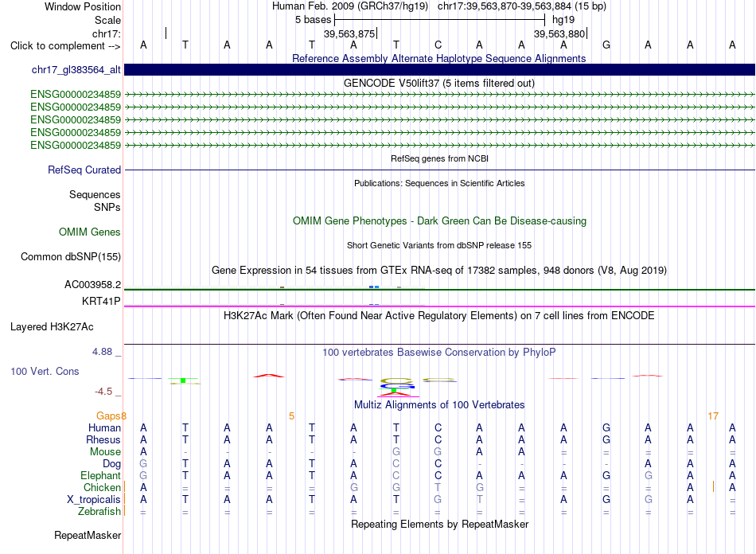The width and height of the screenshot is (756, 554).
Task: Click the 'RefSeq genes from NCBI' track title
Action: [439, 158]
